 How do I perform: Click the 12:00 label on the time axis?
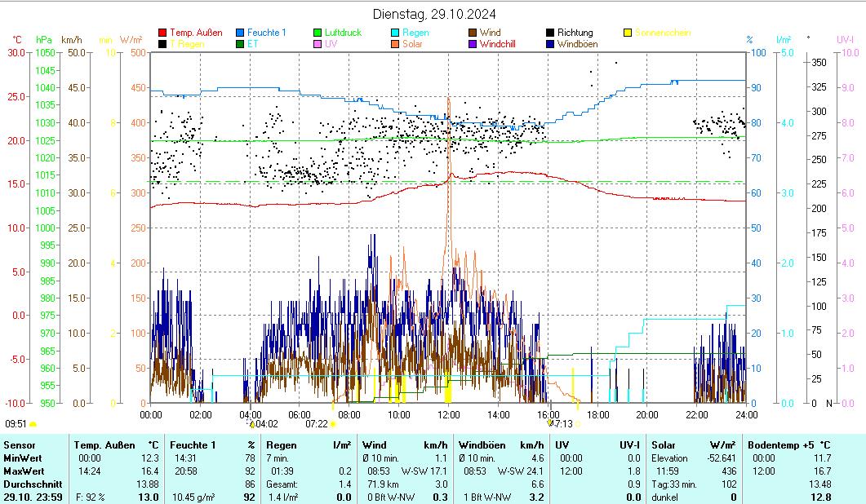(x=448, y=414)
